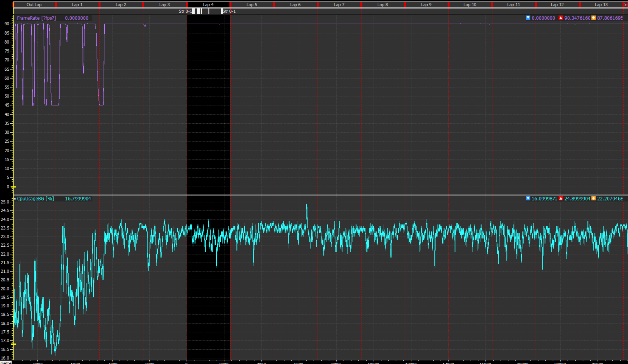Select Lap 7 in the lap bar

[339, 5]
